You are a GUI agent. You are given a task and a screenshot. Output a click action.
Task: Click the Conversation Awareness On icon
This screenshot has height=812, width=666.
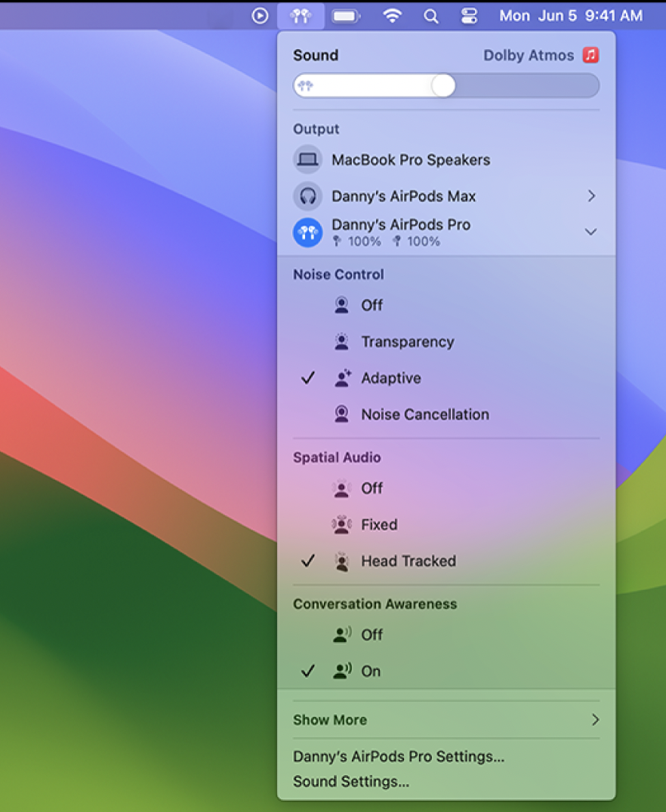tap(342, 671)
